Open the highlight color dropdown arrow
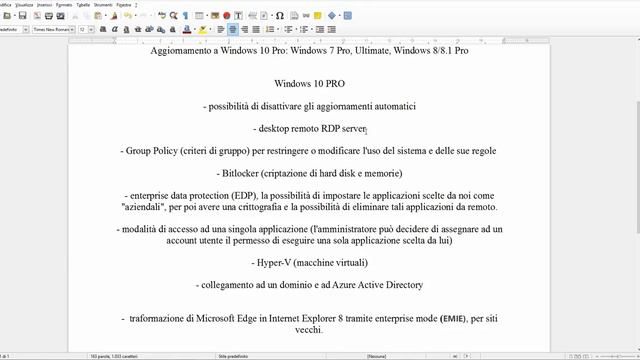The image size is (640, 360). pos(210,29)
